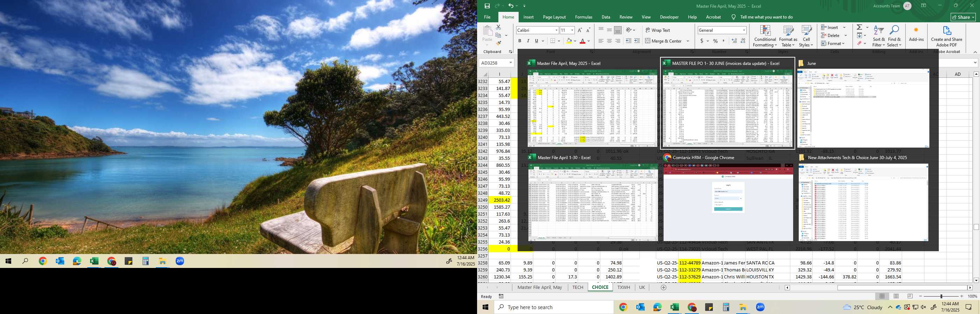
Task: Apply Accounting Number Format dollar icon
Action: click(702, 41)
